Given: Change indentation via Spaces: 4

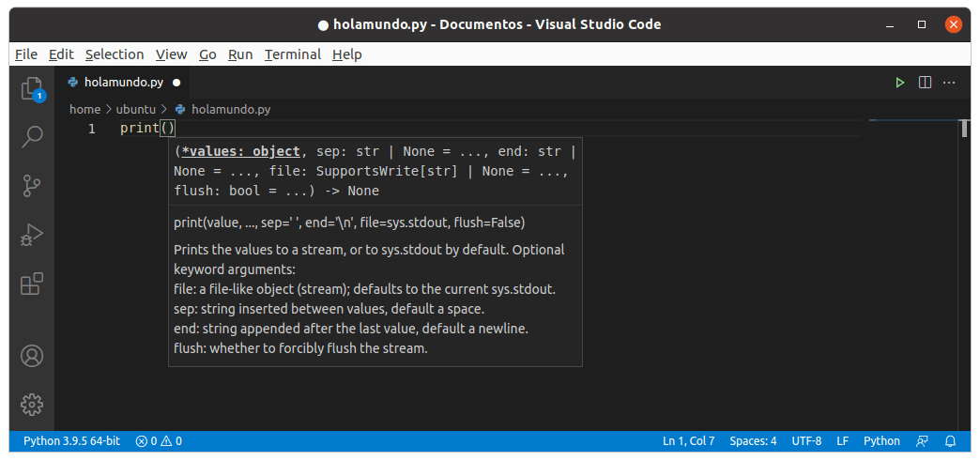Looking at the screenshot, I should click(753, 441).
